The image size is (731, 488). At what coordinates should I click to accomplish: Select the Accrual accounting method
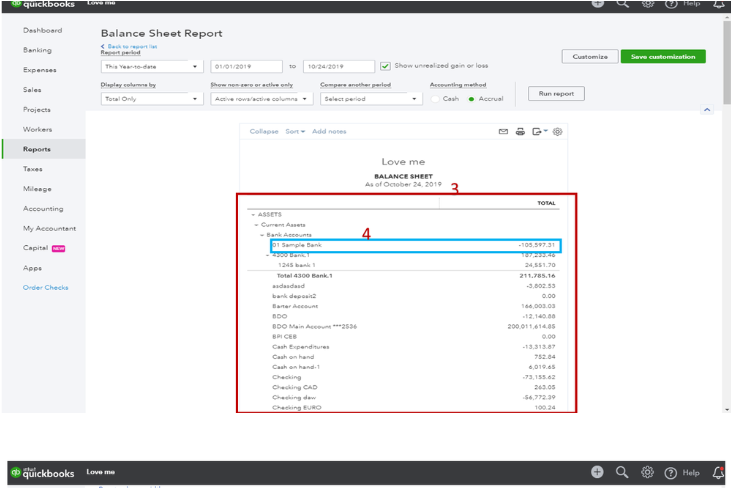tap(471, 99)
